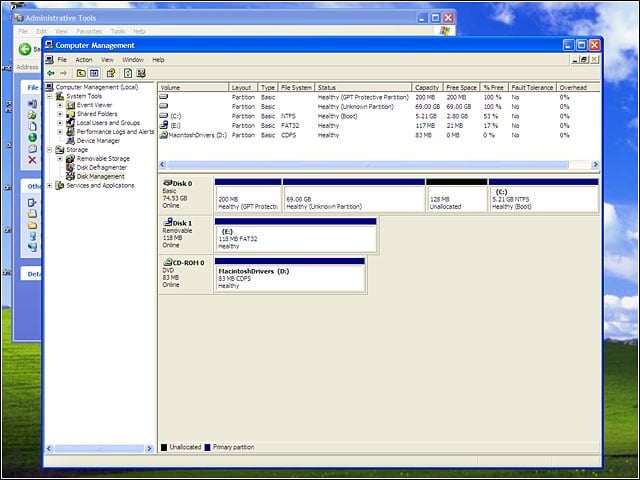This screenshot has width=640, height=480.
Task: Click the Storage node icon
Action: 60,149
